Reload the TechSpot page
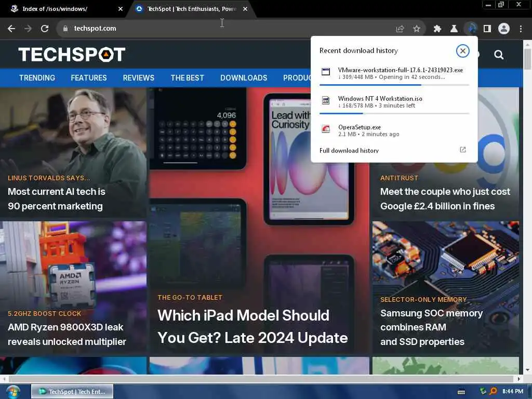This screenshot has height=399, width=532. click(45, 29)
